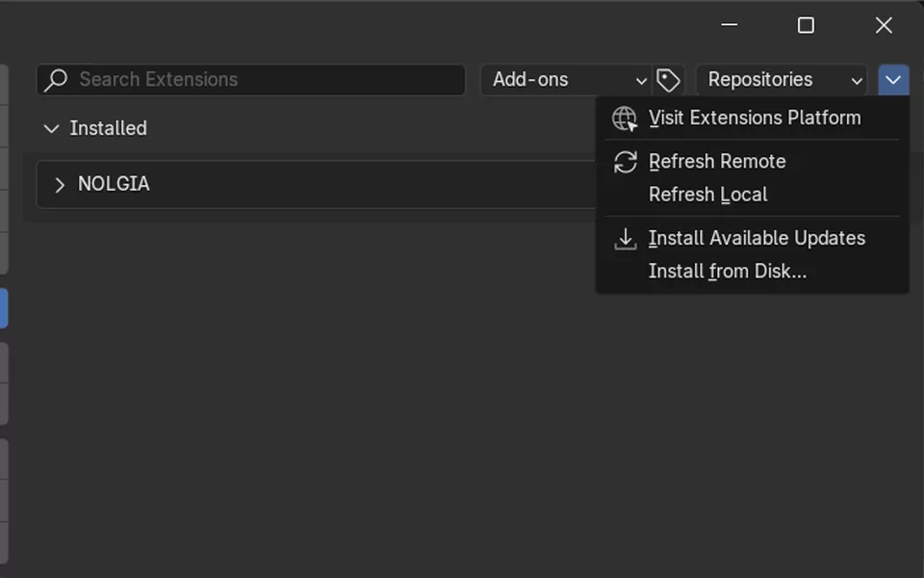
Task: Collapse the Installed section
Action: [x=52, y=128]
